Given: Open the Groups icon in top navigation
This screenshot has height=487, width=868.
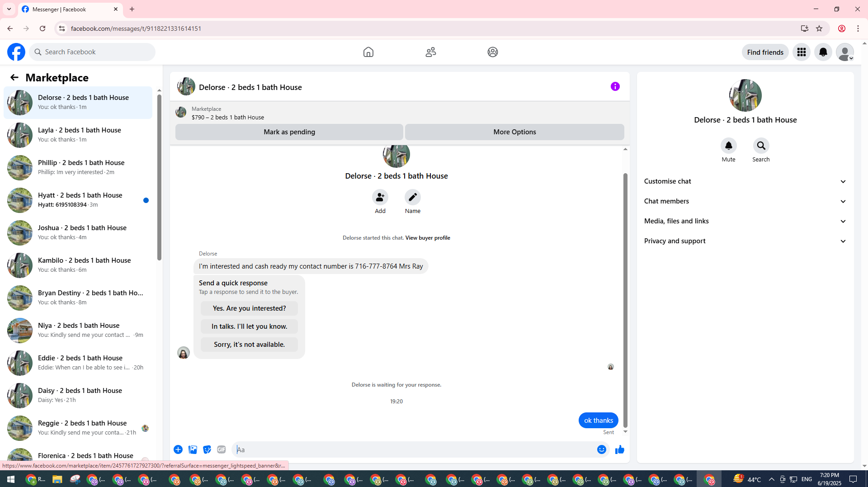Looking at the screenshot, I should 493,52.
